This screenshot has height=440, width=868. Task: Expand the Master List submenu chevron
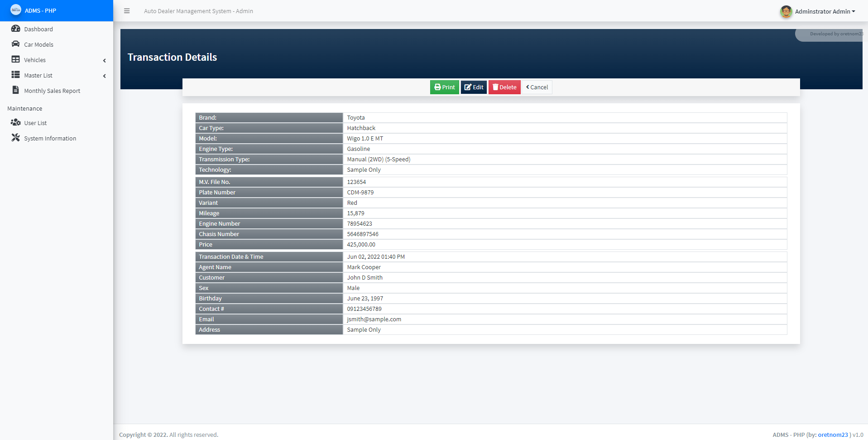[104, 76]
